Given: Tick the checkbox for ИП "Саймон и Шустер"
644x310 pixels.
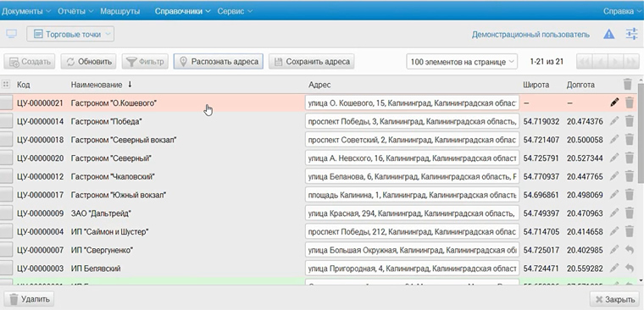Looking at the screenshot, I should (x=6, y=232).
